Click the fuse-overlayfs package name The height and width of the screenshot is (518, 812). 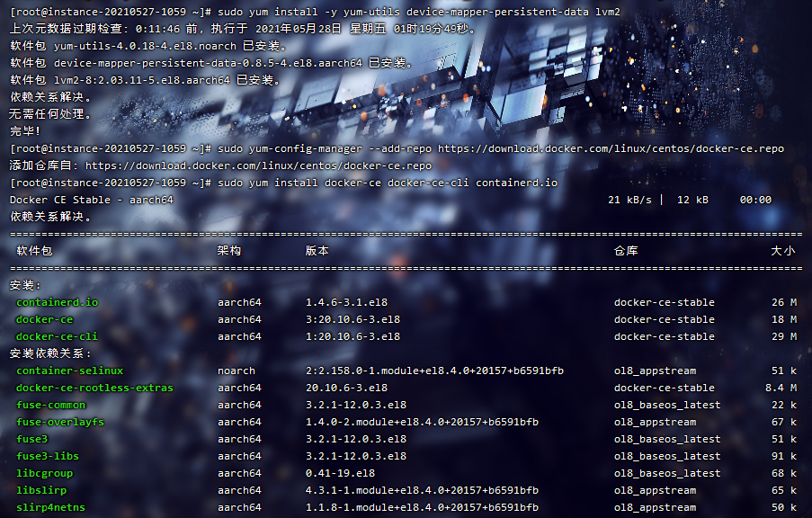click(60, 422)
